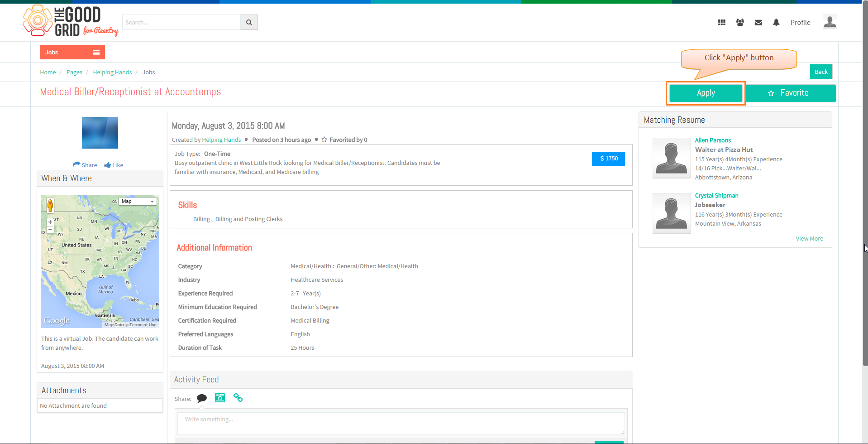The width and height of the screenshot is (868, 444).
Task: Open the notifications bell icon
Action: (776, 22)
